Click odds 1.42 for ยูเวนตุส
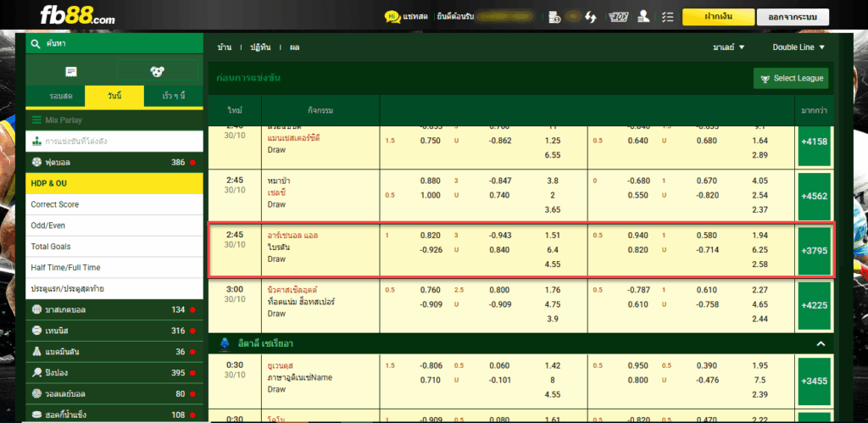Screen dimensions: 868x423 [x=553, y=366]
